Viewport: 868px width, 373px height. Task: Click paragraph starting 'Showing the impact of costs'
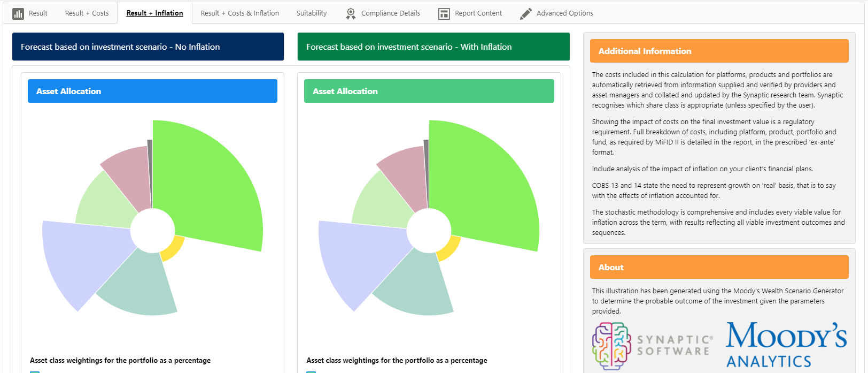click(714, 137)
